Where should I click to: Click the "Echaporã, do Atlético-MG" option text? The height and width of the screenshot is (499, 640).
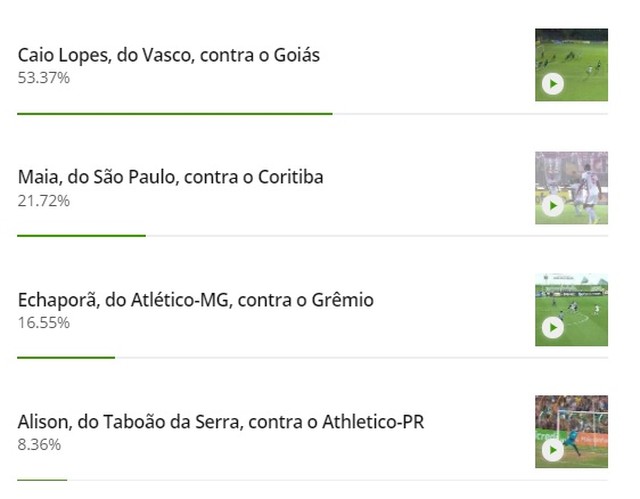click(195, 299)
